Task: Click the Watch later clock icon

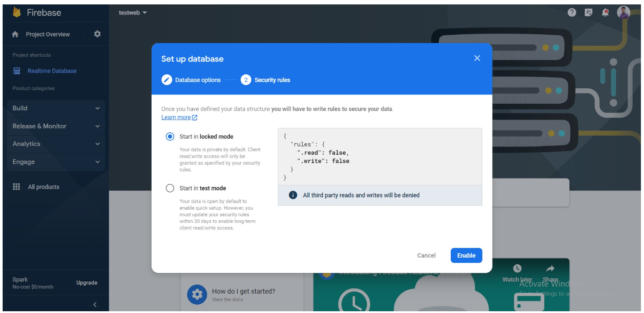Action: [517, 268]
